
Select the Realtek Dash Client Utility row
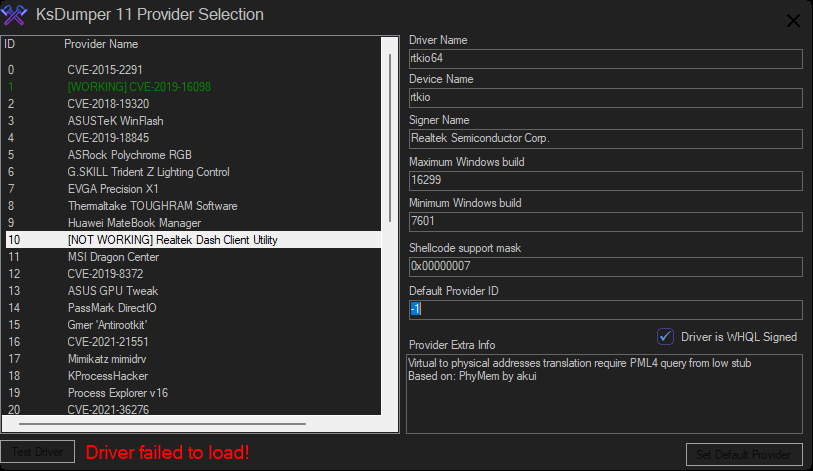pyautogui.click(x=193, y=240)
